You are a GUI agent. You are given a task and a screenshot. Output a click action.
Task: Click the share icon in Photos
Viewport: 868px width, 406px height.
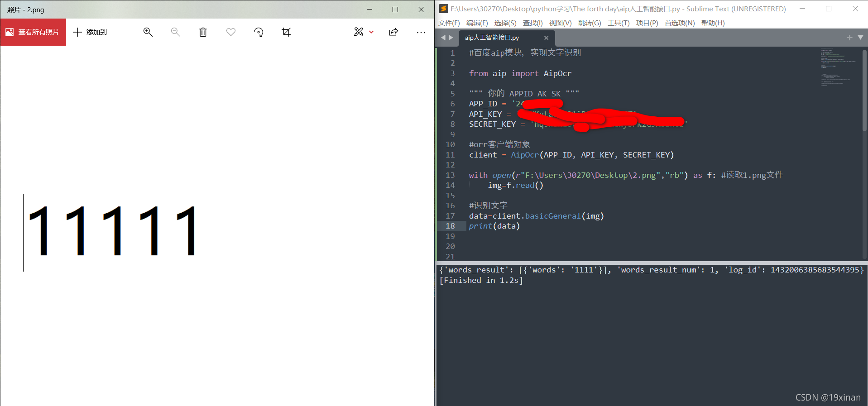tap(393, 32)
